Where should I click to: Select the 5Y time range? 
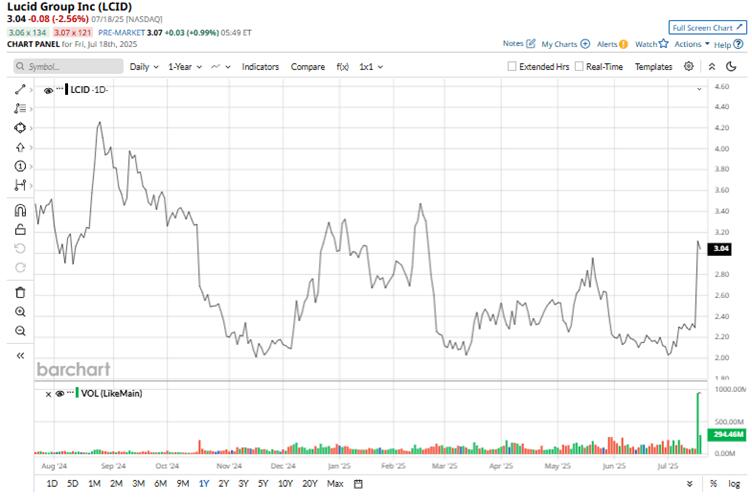click(263, 484)
